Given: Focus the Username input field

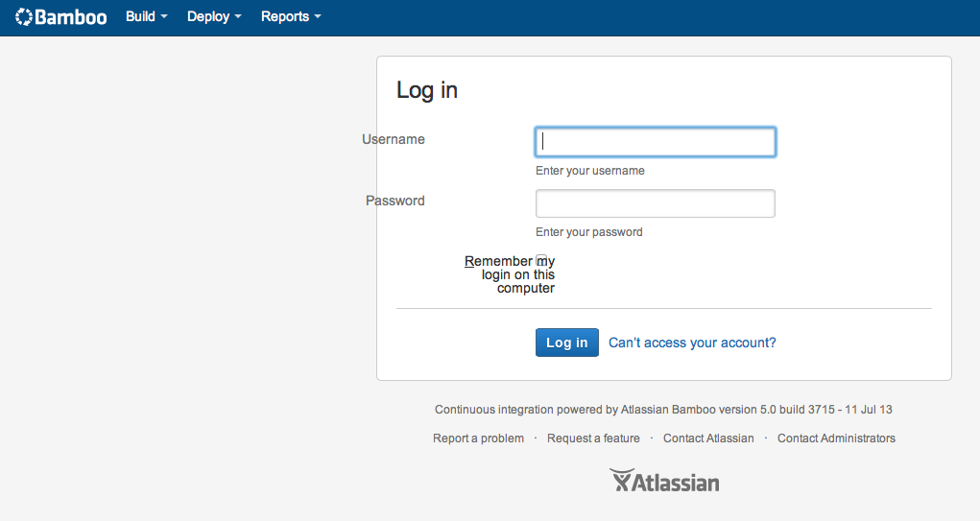Looking at the screenshot, I should coord(655,142).
